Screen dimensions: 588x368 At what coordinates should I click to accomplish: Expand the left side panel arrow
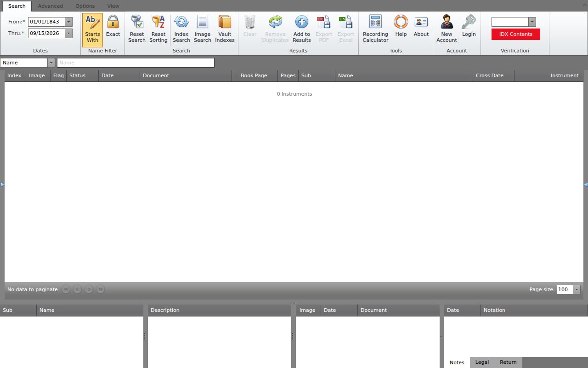(2, 184)
